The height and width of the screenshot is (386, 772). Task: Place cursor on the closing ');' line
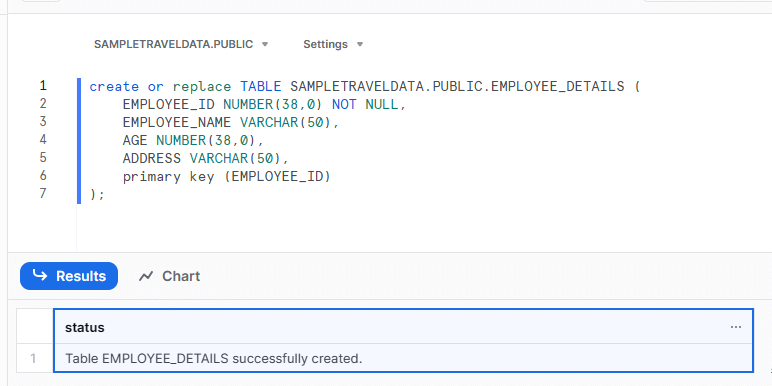click(97, 194)
